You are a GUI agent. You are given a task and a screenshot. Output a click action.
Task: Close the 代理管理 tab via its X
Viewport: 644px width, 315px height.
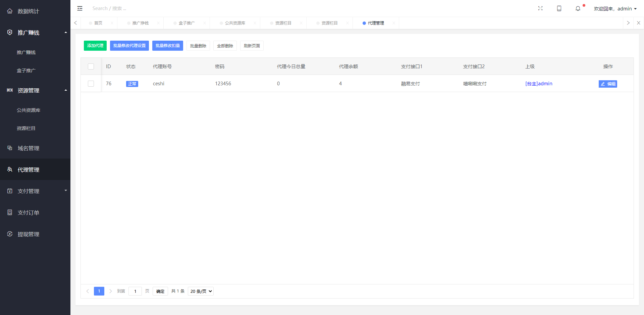click(x=393, y=23)
